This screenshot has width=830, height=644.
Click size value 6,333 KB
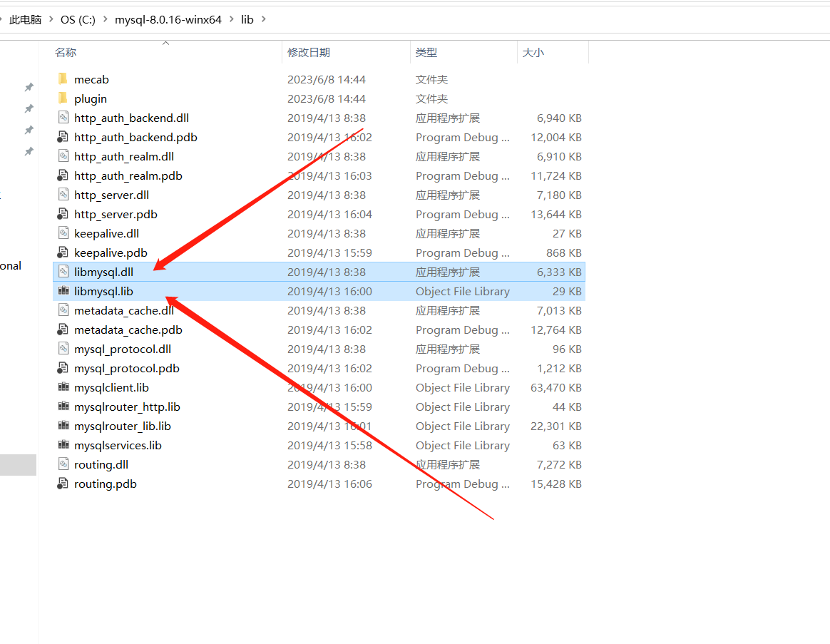pos(559,272)
